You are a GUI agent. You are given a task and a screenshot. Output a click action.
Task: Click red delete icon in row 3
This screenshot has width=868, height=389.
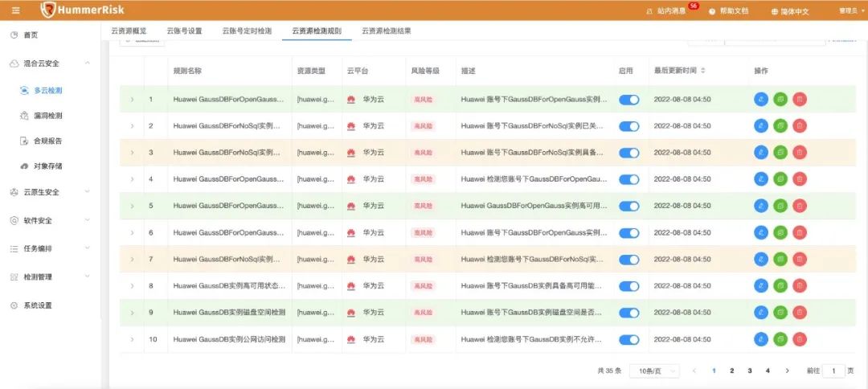pyautogui.click(x=800, y=152)
